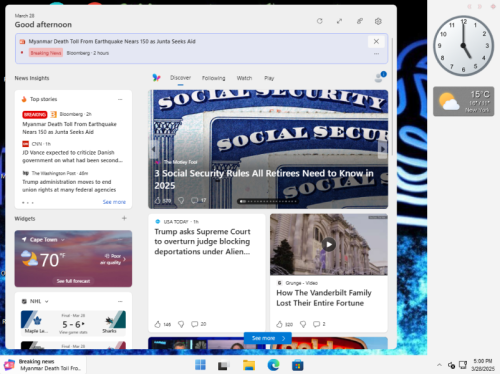Open the Poor air quality chevron

pos(124,259)
